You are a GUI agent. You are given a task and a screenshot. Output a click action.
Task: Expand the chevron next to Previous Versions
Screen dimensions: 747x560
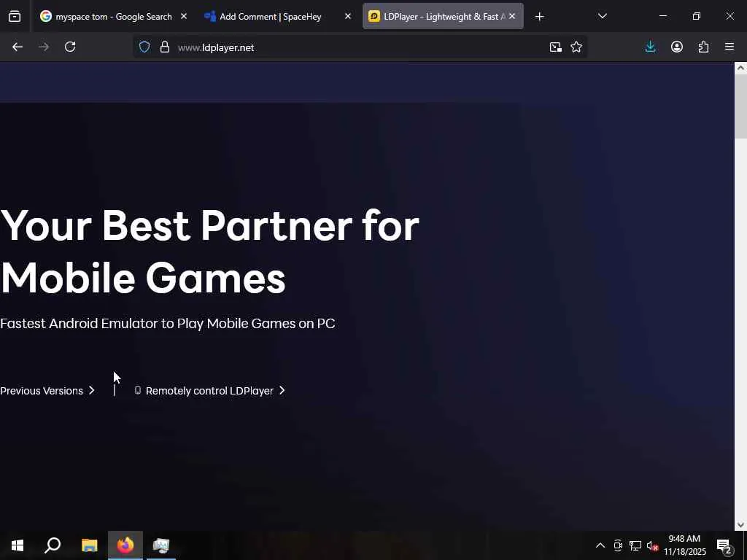click(x=91, y=391)
